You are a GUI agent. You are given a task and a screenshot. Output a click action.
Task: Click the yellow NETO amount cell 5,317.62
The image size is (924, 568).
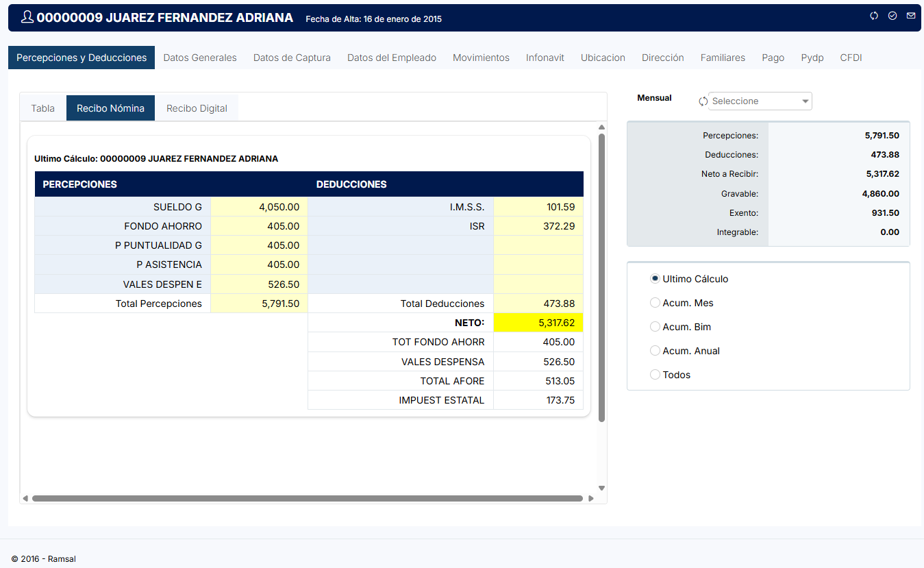point(538,323)
